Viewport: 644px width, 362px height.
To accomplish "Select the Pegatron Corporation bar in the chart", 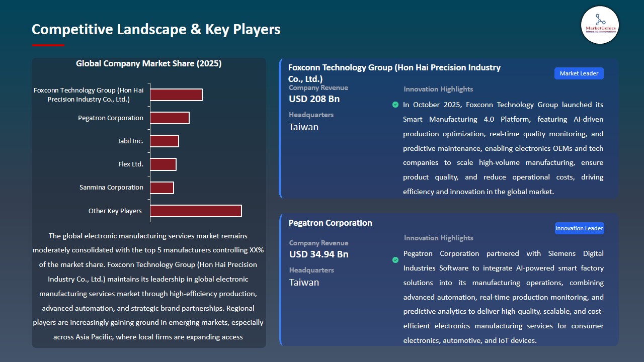I will tap(170, 118).
